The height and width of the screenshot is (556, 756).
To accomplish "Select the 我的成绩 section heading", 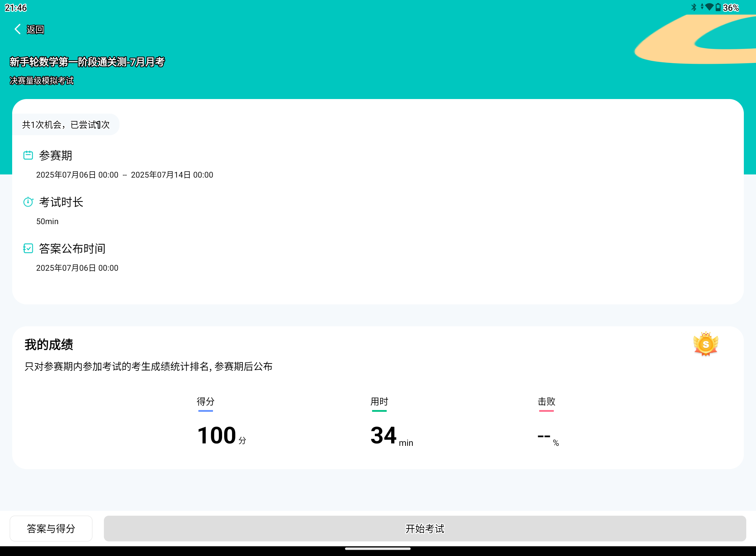I will point(49,344).
